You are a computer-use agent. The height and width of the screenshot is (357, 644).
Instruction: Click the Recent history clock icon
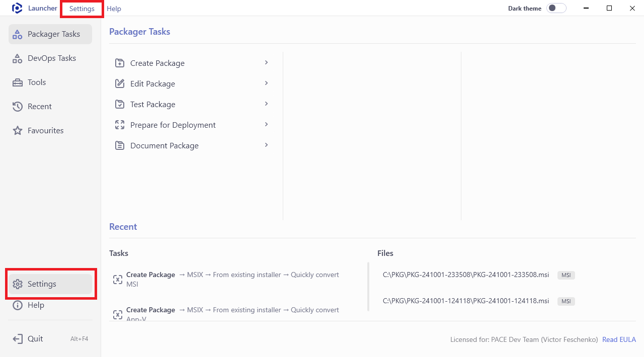(18, 107)
